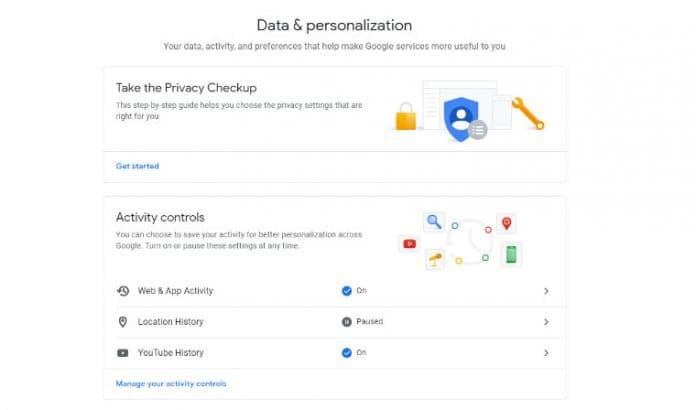696x410 pixels.
Task: Click the red map pin illustration
Action: (x=506, y=223)
